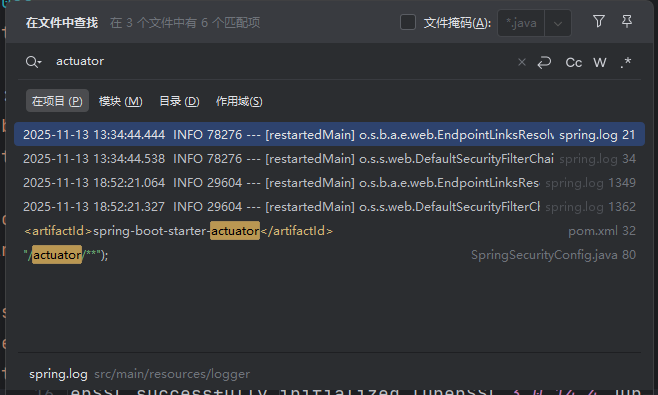Click the *.java file mask field

coord(521,23)
